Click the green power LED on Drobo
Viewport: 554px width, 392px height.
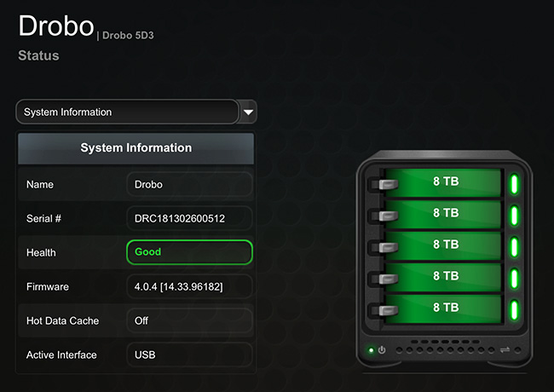coord(371,350)
